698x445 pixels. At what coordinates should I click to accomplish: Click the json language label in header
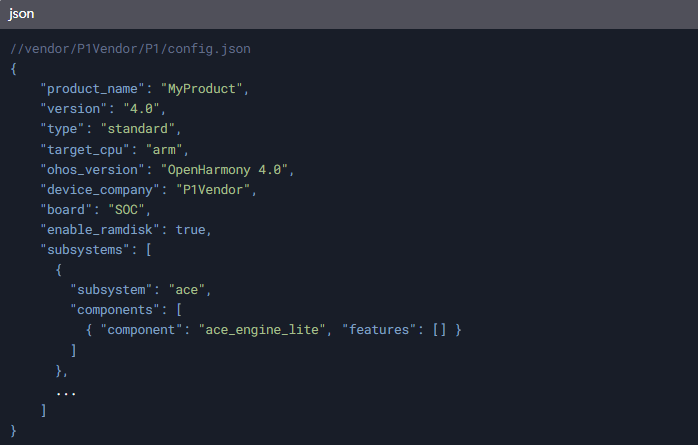21,14
